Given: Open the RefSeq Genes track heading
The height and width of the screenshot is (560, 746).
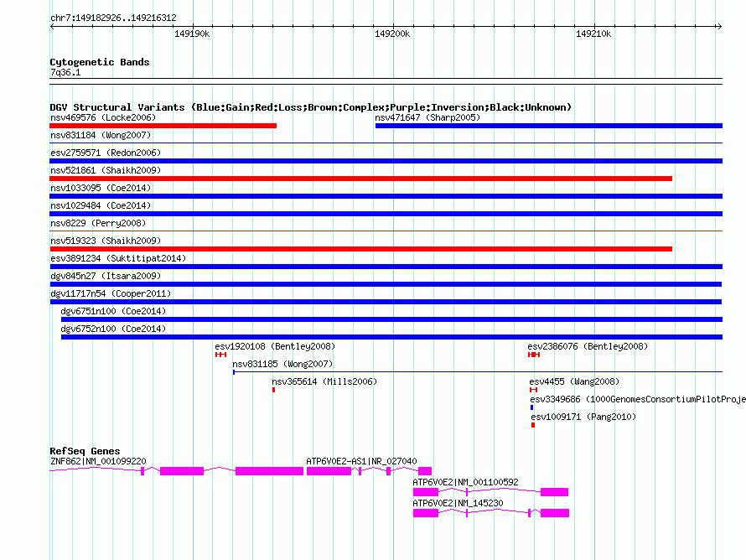Looking at the screenshot, I should click(x=85, y=451).
